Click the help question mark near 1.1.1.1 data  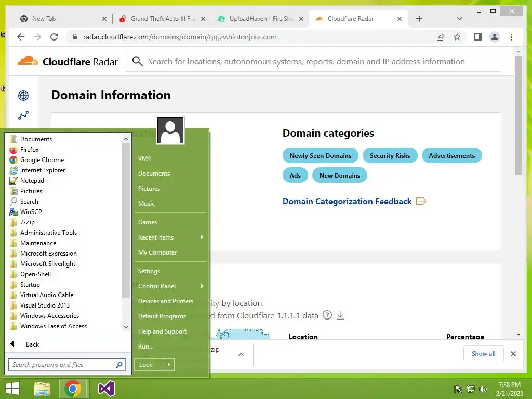click(x=327, y=315)
